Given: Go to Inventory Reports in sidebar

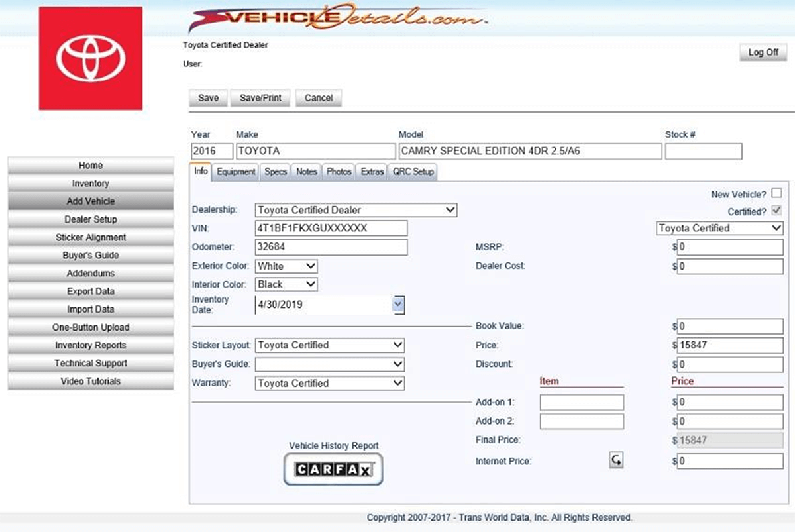Looking at the screenshot, I should [90, 345].
